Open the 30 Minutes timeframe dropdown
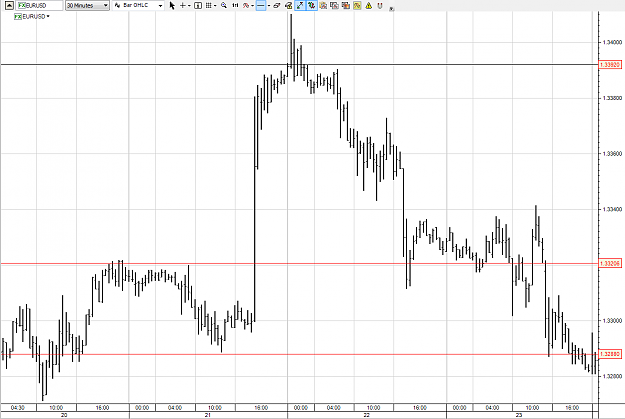 (87, 6)
